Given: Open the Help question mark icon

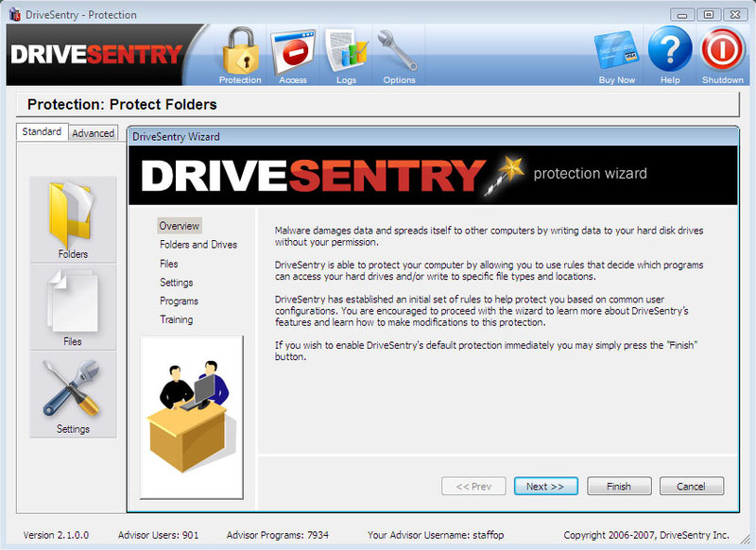Looking at the screenshot, I should [670, 56].
